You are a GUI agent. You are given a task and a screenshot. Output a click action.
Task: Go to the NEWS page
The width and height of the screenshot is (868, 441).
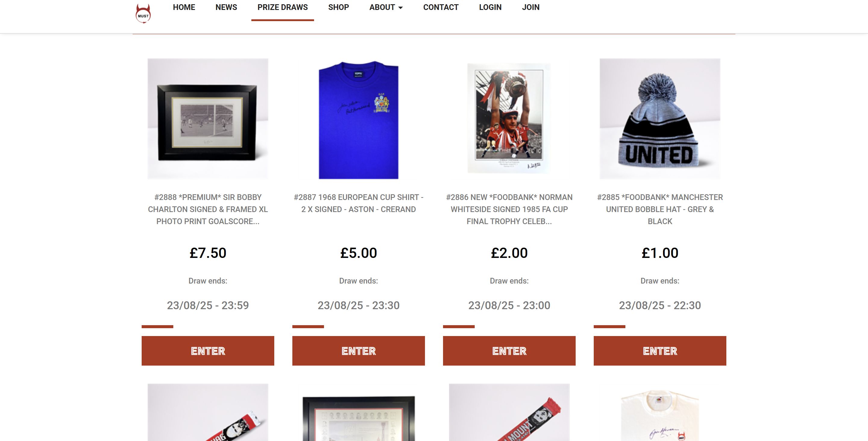[226, 7]
